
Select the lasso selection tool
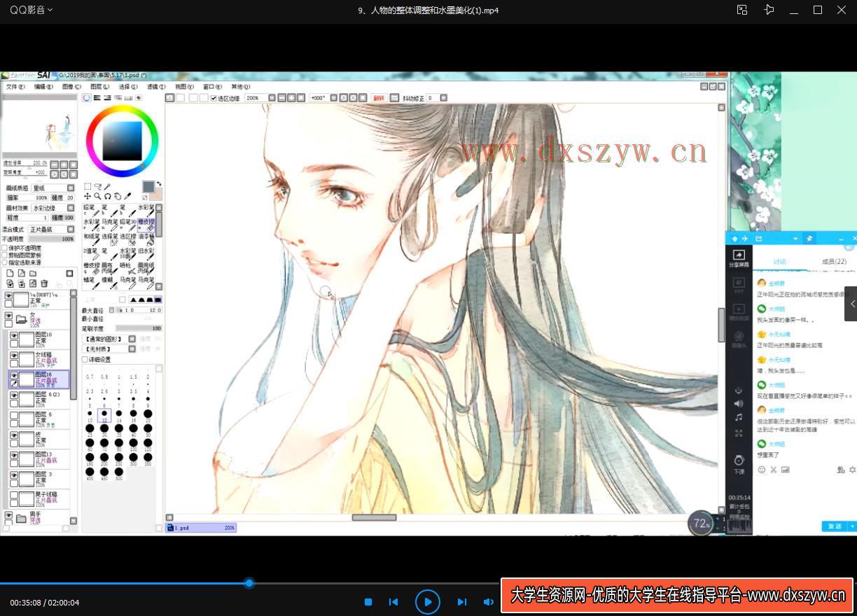(97, 186)
